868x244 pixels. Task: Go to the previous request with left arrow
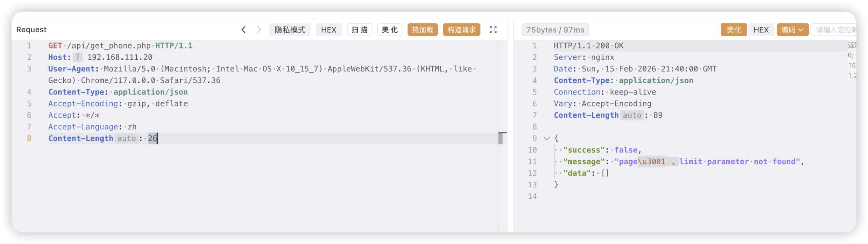pyautogui.click(x=243, y=30)
